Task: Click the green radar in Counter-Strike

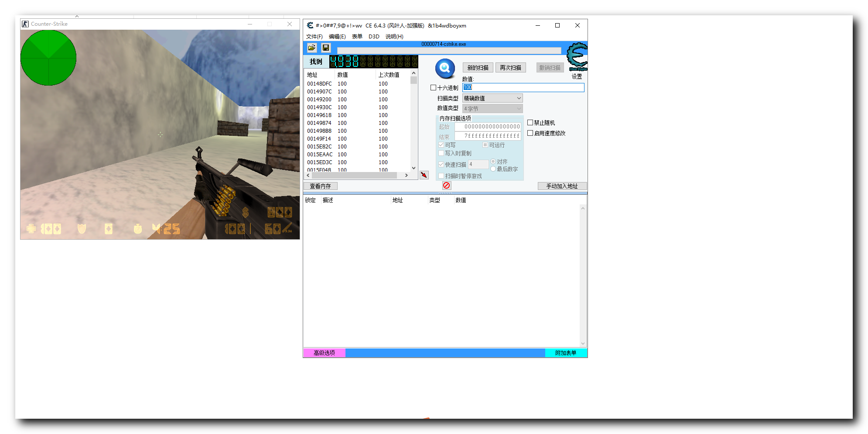Action: coord(48,58)
